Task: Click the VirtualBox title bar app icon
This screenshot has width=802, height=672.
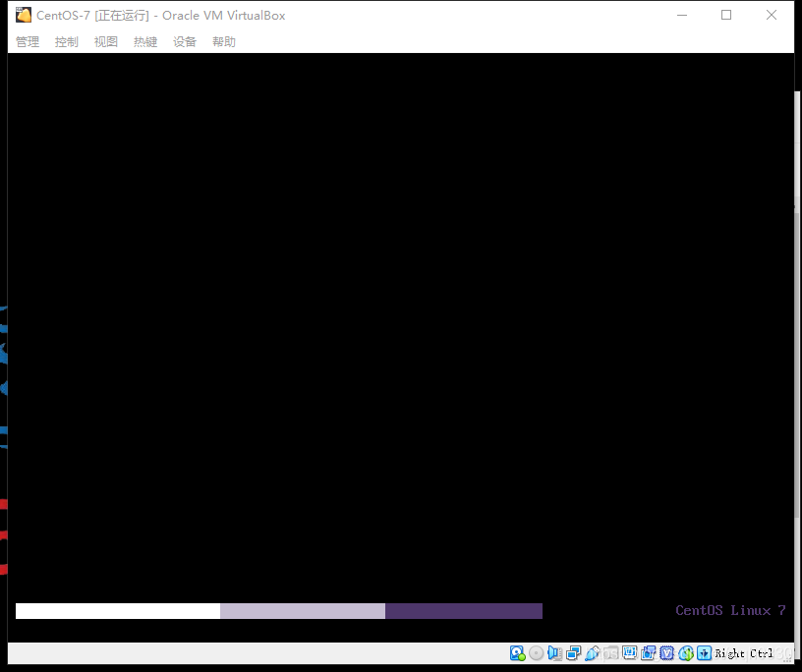Action: (x=23, y=16)
